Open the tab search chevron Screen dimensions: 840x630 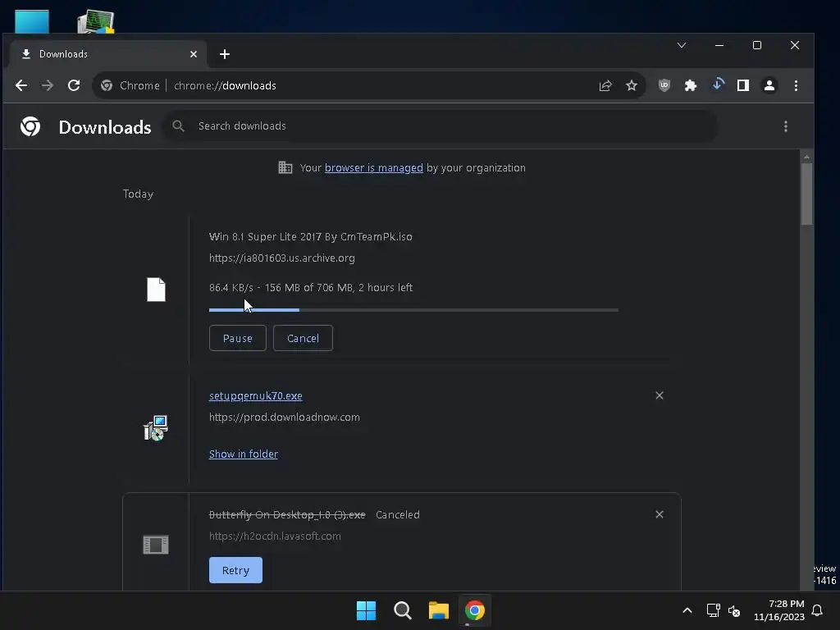[x=682, y=45]
